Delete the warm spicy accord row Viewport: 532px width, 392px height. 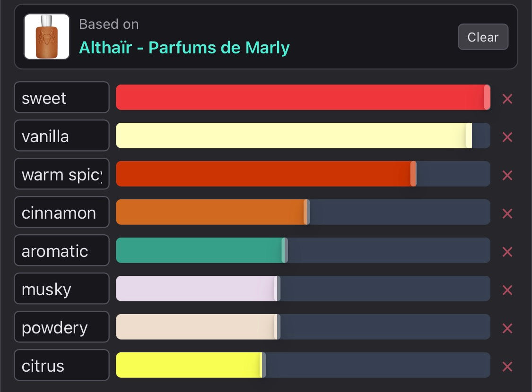click(x=507, y=176)
